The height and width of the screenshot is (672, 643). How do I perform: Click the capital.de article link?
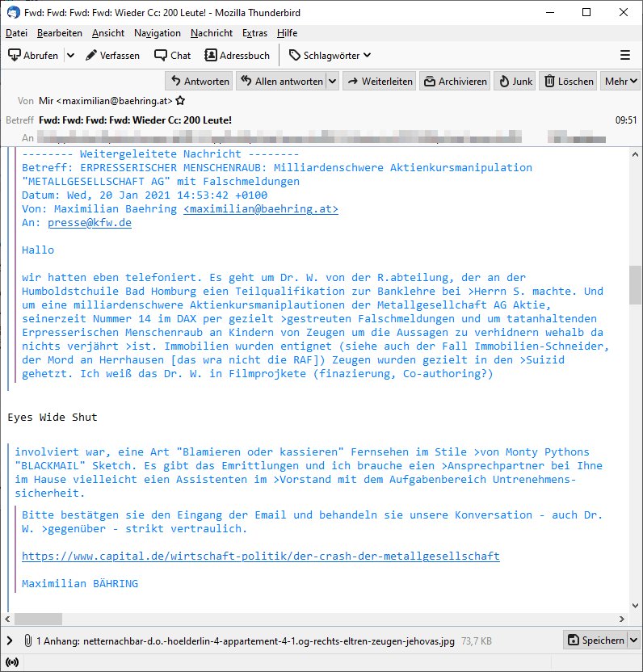click(x=260, y=556)
